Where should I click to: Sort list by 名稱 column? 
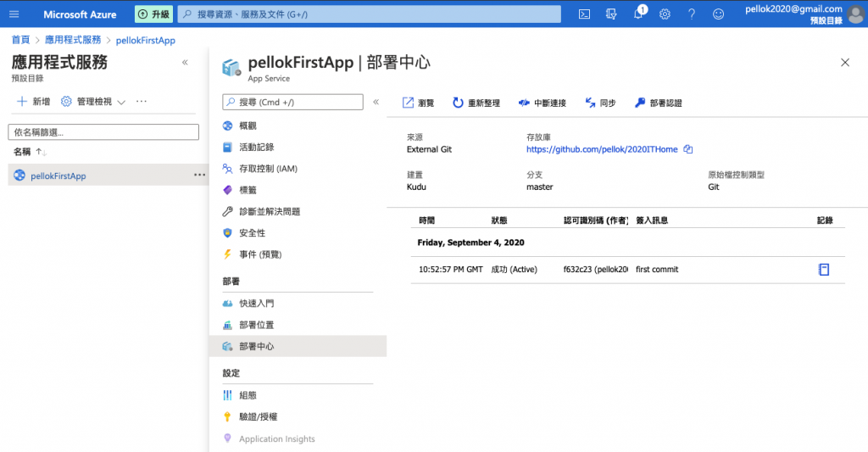pos(30,151)
